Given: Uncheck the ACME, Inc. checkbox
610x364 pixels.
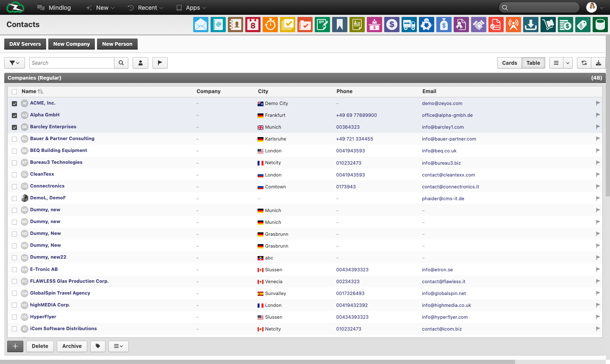Looking at the screenshot, I should (x=14, y=104).
